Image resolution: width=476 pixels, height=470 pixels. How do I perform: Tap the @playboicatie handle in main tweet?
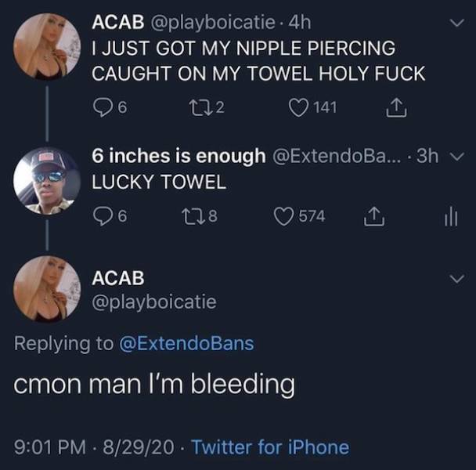154,301
